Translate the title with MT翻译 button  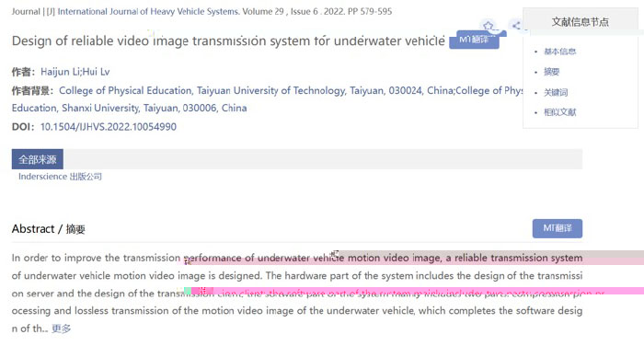click(474, 40)
